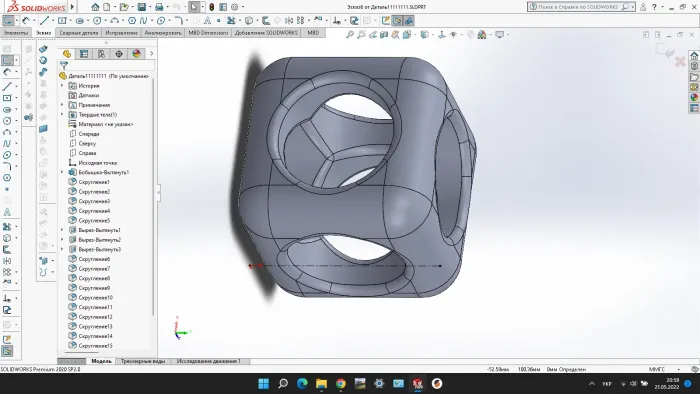700x394 pixels.
Task: Open Google Chrome from the taskbar
Action: pyautogui.click(x=341, y=383)
